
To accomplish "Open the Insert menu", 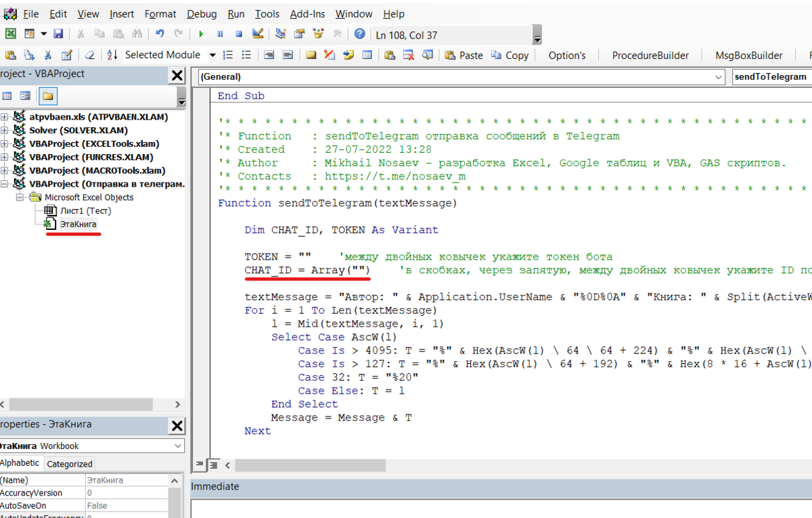I will point(121,14).
